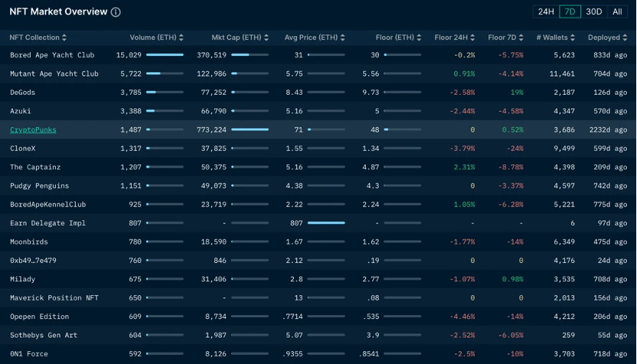Click the info icon beside NFT Market Overview
The height and width of the screenshot is (364, 637).
pos(116,12)
